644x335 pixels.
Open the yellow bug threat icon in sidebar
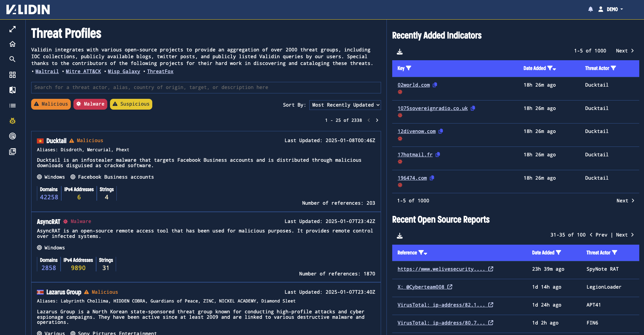click(x=13, y=121)
